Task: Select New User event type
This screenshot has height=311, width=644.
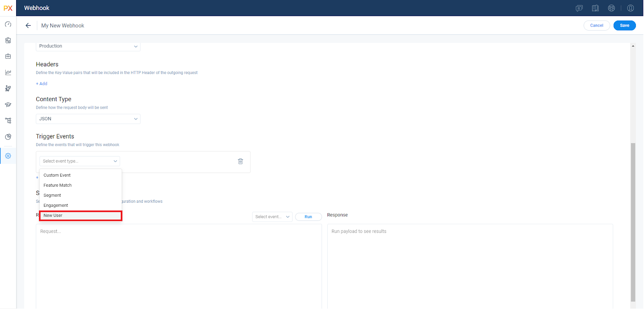Action: click(x=80, y=216)
